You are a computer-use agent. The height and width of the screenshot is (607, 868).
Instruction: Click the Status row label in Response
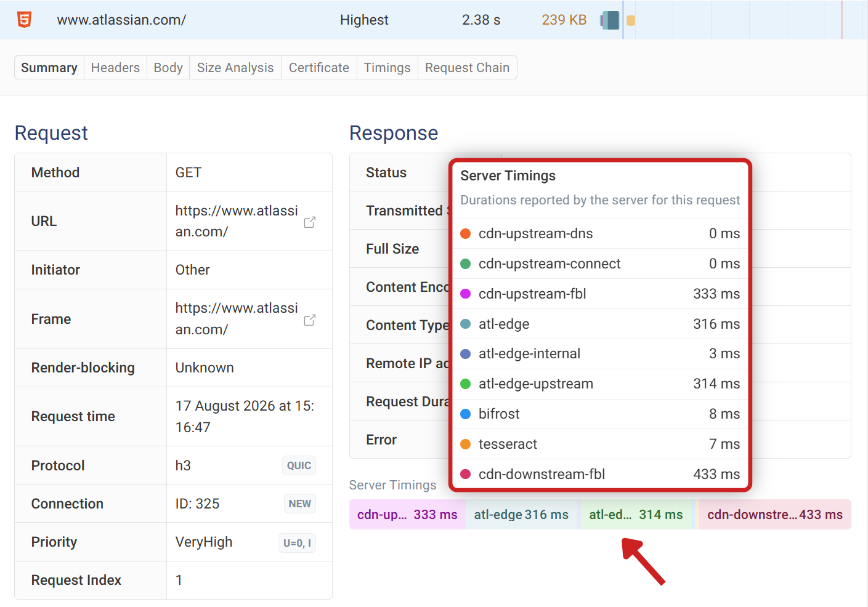coord(386,173)
